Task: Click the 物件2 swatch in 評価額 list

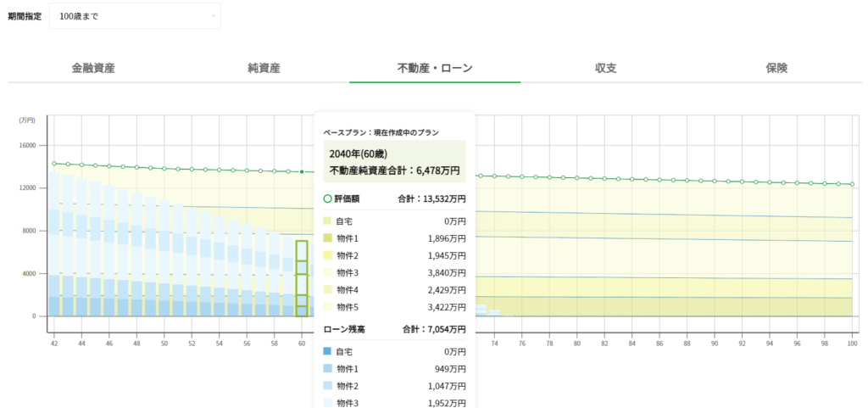Action: 329,255
